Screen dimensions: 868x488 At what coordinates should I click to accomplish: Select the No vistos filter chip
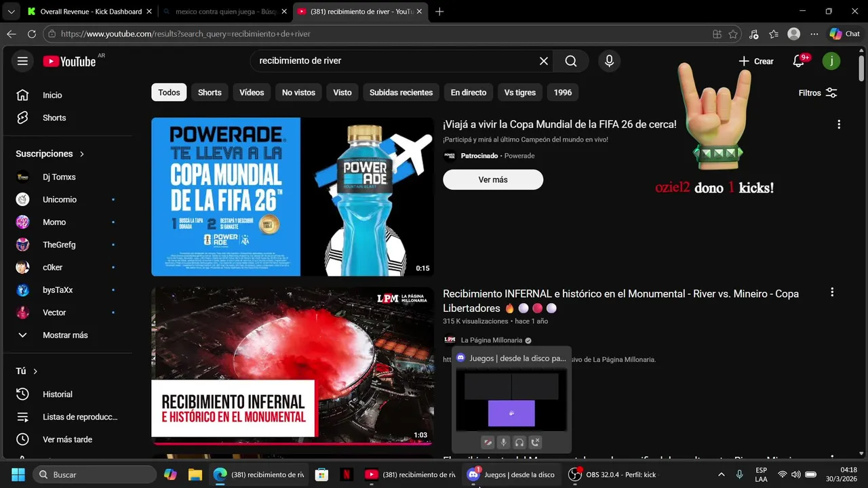(298, 92)
